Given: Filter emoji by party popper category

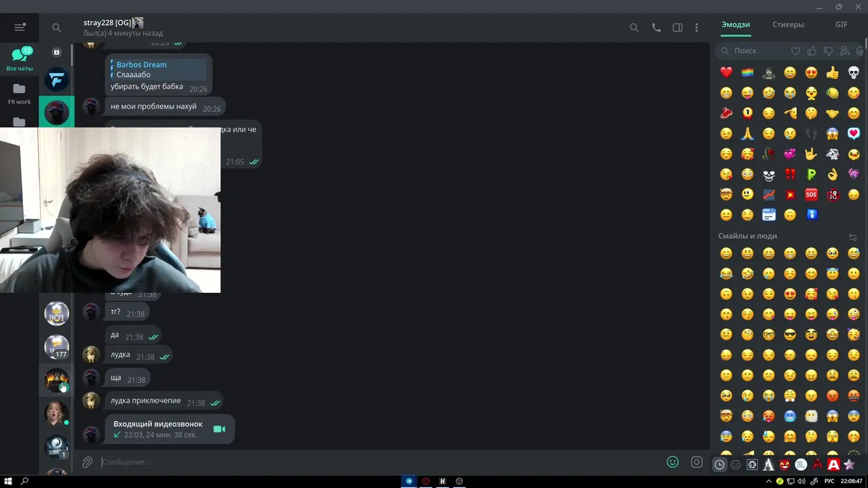Looking at the screenshot, I should (844, 51).
